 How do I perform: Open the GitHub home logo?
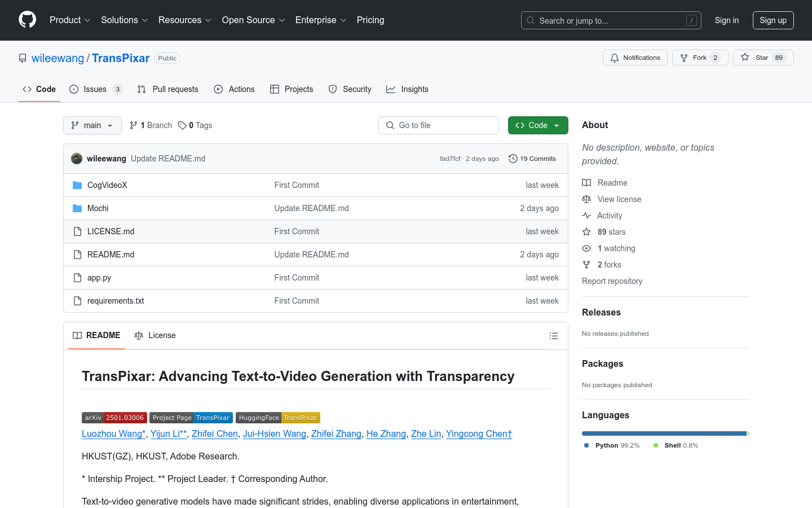click(28, 20)
